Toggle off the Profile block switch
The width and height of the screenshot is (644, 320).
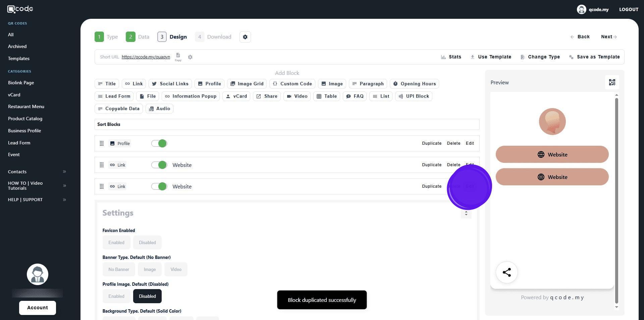(159, 144)
